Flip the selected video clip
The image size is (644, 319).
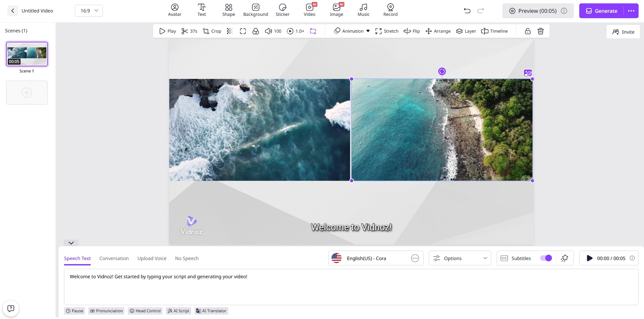pyautogui.click(x=412, y=31)
